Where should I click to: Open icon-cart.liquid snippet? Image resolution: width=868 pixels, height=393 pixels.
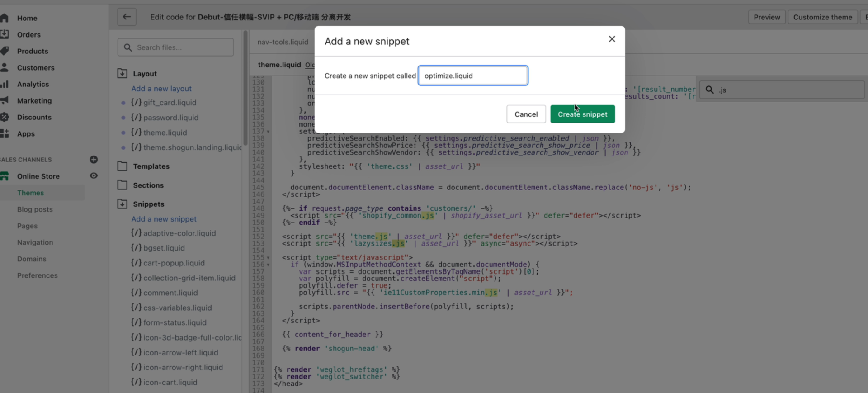pyautogui.click(x=170, y=383)
